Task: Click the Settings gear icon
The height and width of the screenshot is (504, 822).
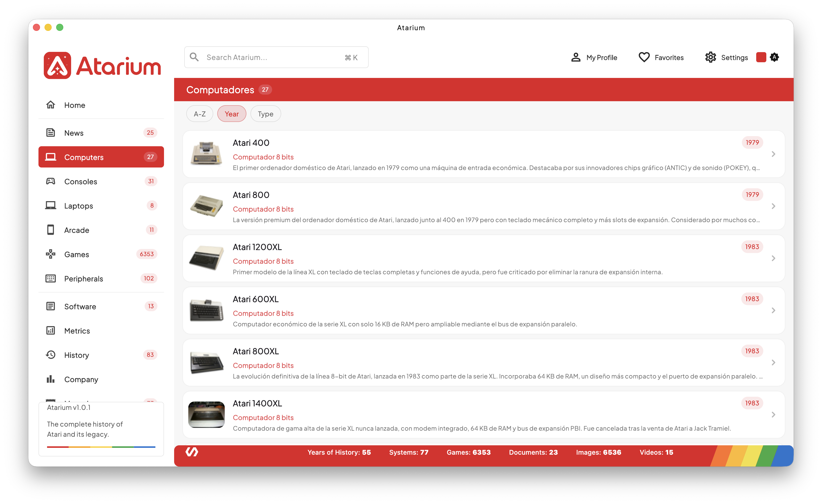Action: coord(710,57)
